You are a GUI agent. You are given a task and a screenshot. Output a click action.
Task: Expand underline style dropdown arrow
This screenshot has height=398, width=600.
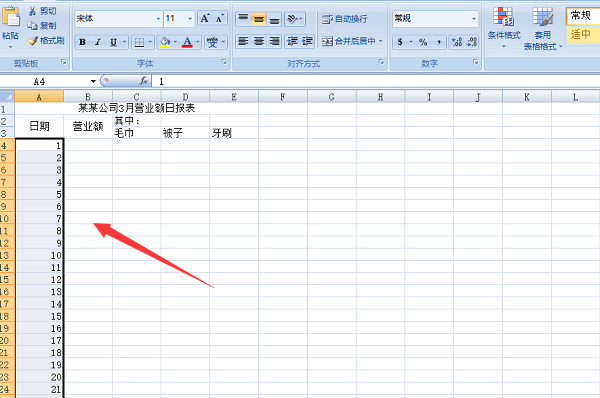coord(124,42)
